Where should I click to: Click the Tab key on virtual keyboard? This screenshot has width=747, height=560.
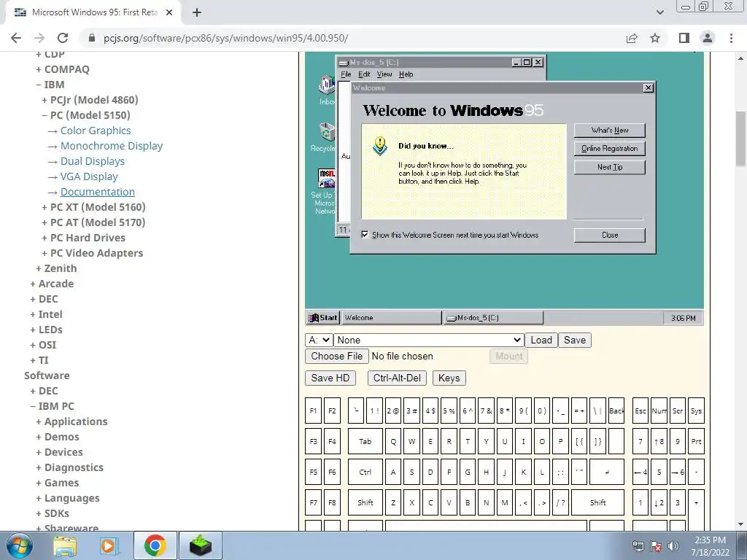point(365,441)
